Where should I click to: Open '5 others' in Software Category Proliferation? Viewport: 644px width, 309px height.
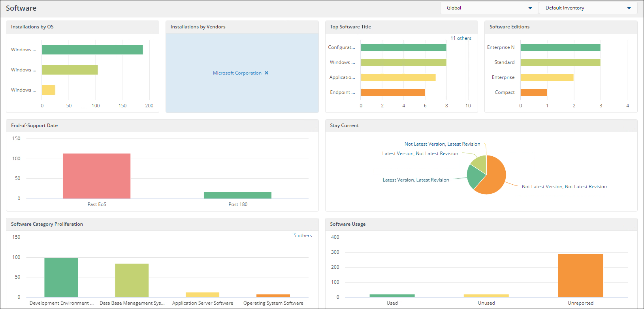(303, 236)
